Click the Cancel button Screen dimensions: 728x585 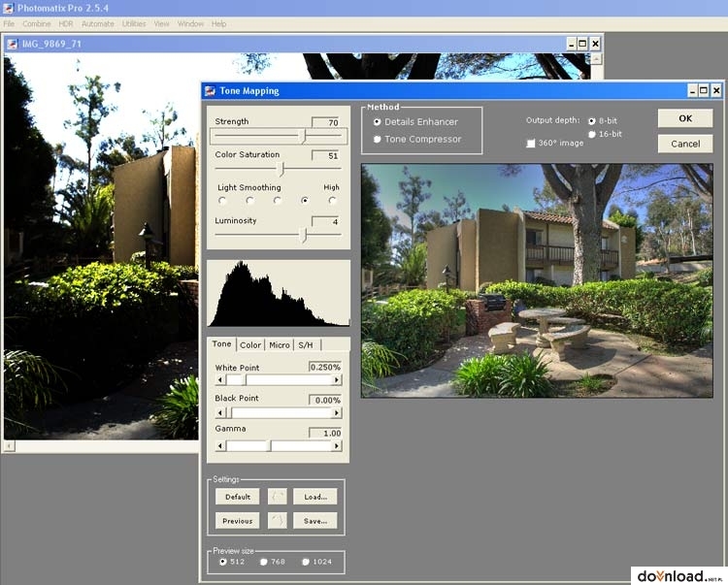tap(685, 144)
